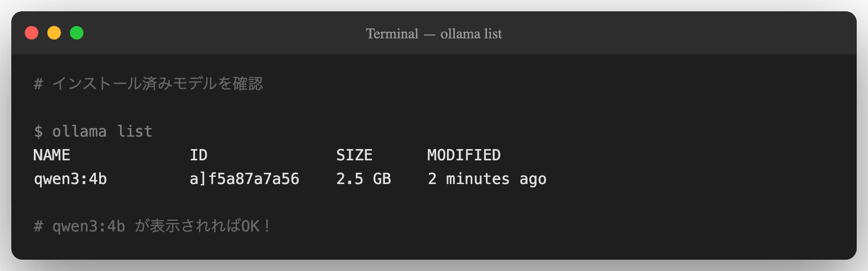Screen dimensions: 868x271
Task: Click the ID column header
Action: pyautogui.click(x=199, y=155)
